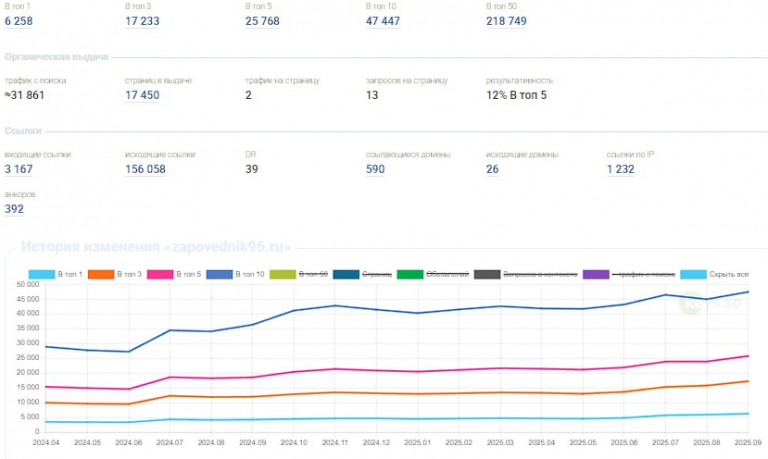Image resolution: width=768 pixels, height=459 pixels.
Task: Open the 6 258 top-1 queries link
Action: point(20,21)
